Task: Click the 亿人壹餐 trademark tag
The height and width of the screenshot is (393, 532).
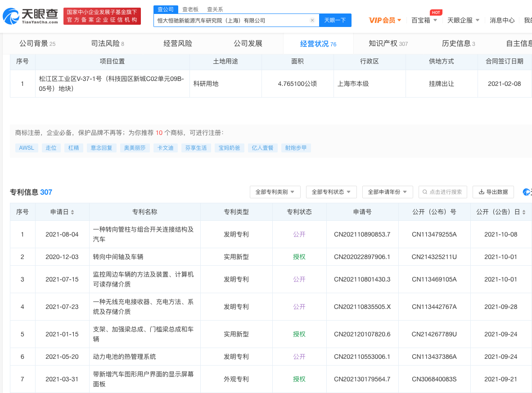Action: coord(262,148)
